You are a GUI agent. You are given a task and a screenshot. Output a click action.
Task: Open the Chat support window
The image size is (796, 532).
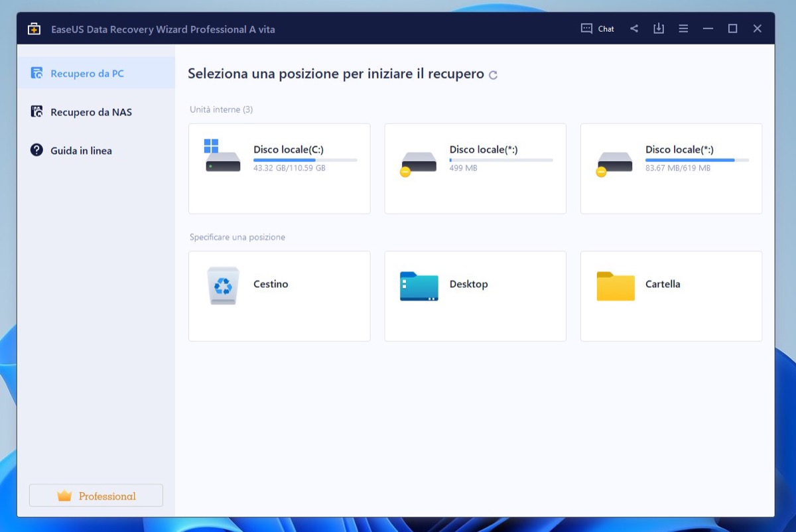[x=597, y=29]
